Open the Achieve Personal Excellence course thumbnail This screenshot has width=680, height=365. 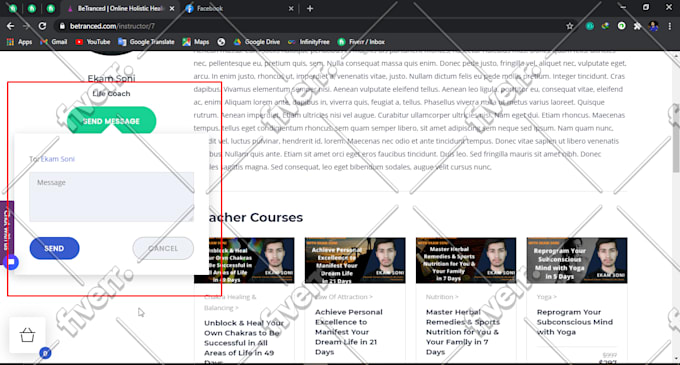pos(355,261)
